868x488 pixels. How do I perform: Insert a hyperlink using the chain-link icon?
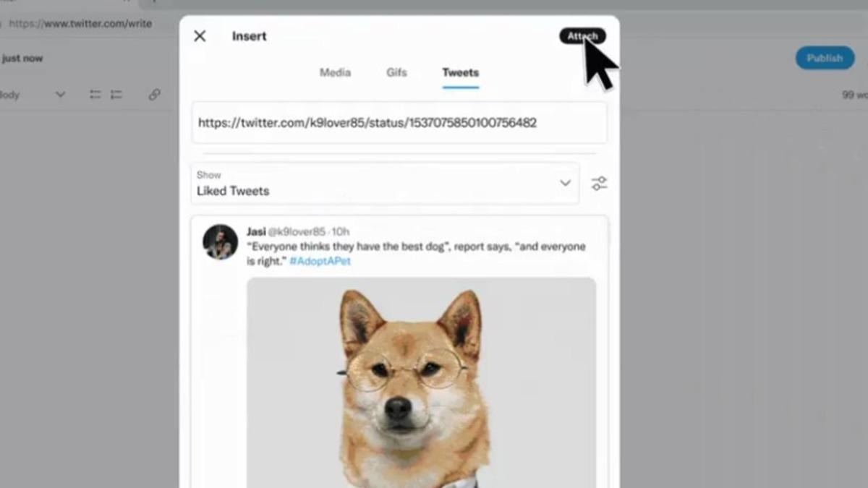[x=153, y=94]
